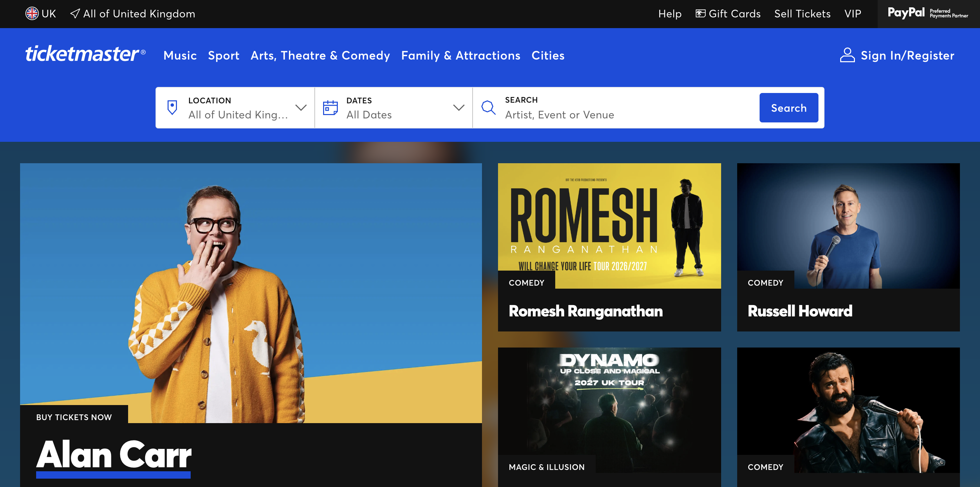Open the Russell Howard photo card
Viewport: 980px width, 487px height.
coord(848,226)
